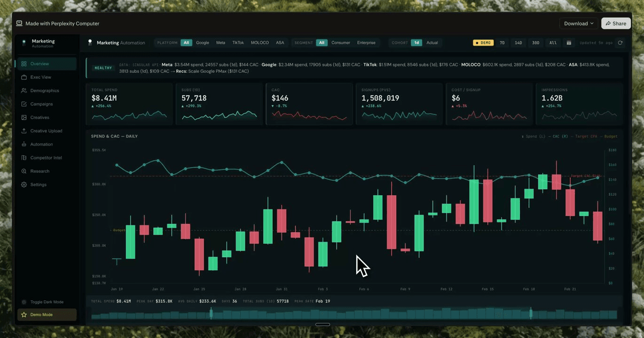This screenshot has width=644, height=338.
Task: Click the CAC metric card
Action: coord(309,104)
